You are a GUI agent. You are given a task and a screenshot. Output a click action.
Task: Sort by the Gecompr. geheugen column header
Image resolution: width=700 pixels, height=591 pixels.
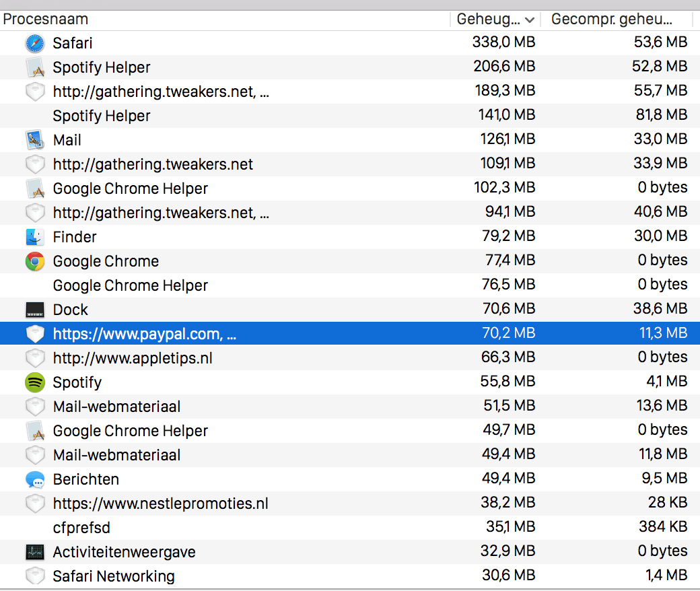[x=612, y=20]
